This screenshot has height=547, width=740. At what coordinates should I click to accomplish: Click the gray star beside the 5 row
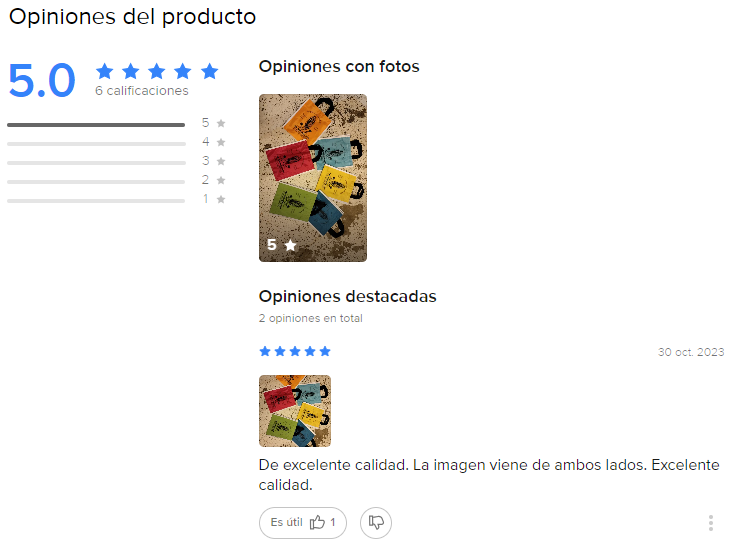tap(221, 123)
